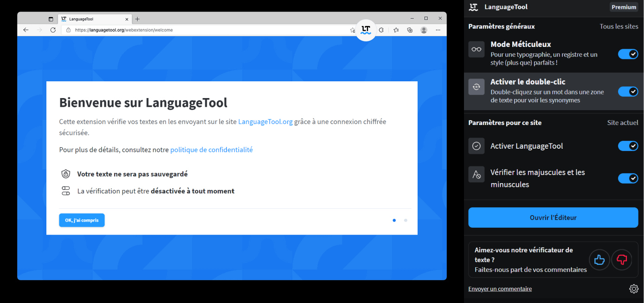Viewport: 644px width, 303px height.
Task: Click the thumbs up feedback icon
Action: [599, 259]
